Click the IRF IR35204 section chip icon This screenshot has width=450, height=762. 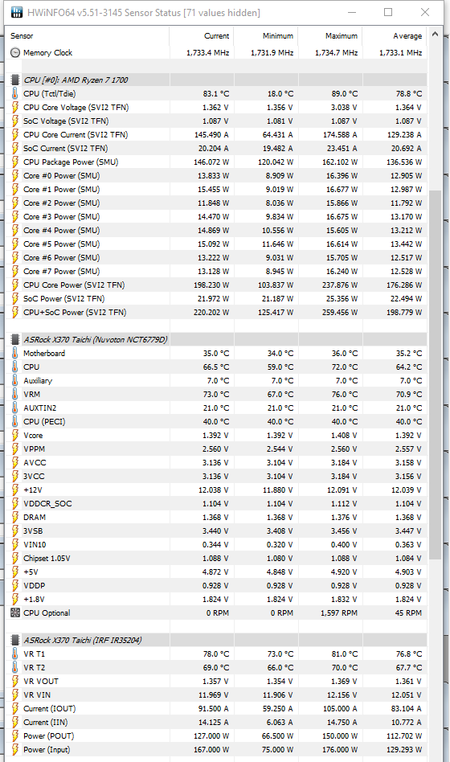pos(16,640)
